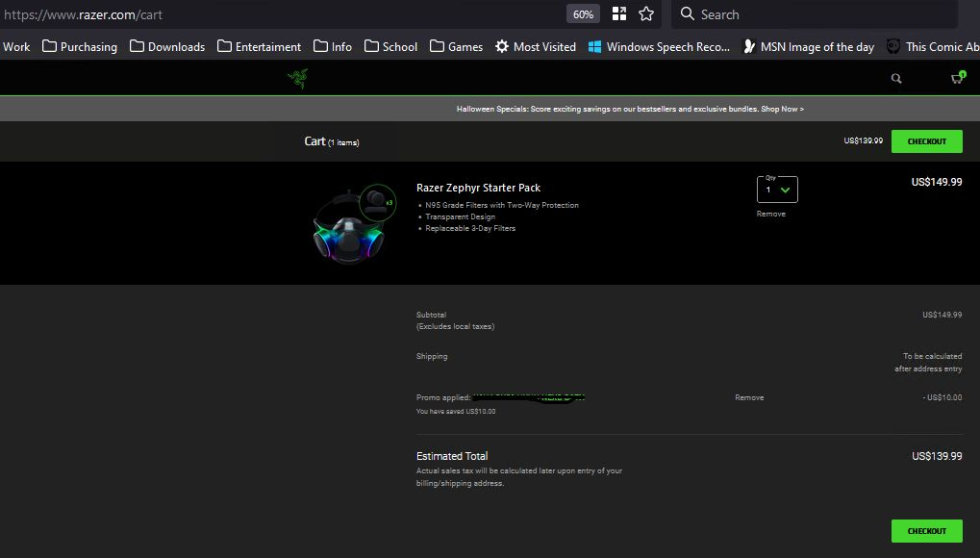980x558 pixels.
Task: Open the Info bookmarks folder
Action: [333, 47]
